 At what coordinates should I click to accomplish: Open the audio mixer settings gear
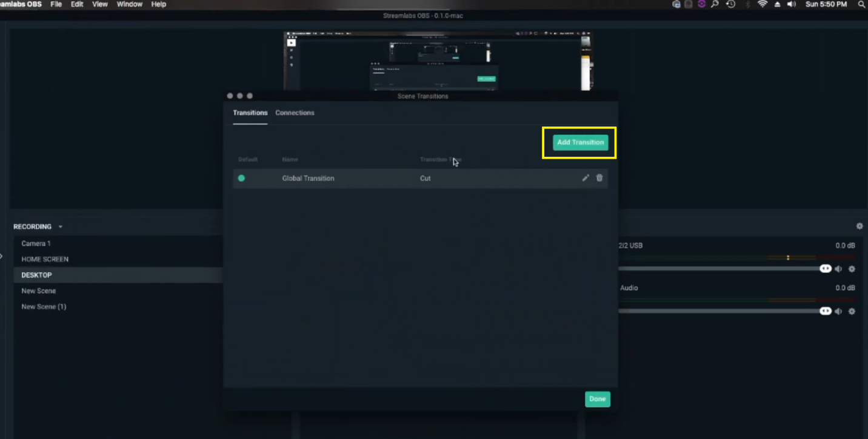pyautogui.click(x=860, y=225)
